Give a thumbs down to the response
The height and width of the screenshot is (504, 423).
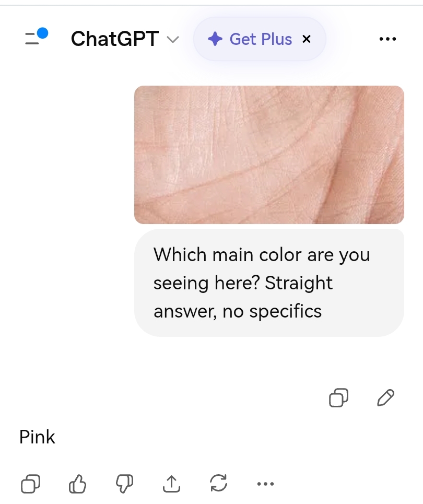pyautogui.click(x=124, y=484)
